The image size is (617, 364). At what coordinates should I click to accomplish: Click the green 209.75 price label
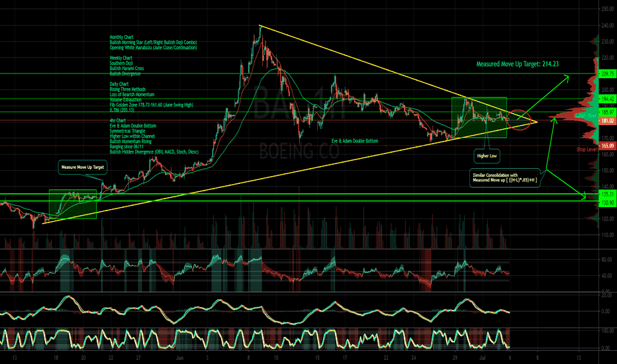pyautogui.click(x=607, y=73)
